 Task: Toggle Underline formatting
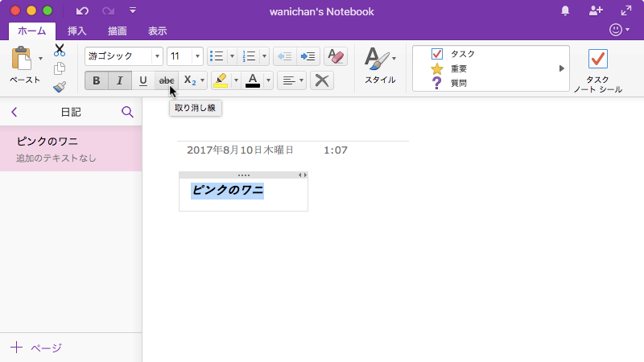(x=143, y=80)
